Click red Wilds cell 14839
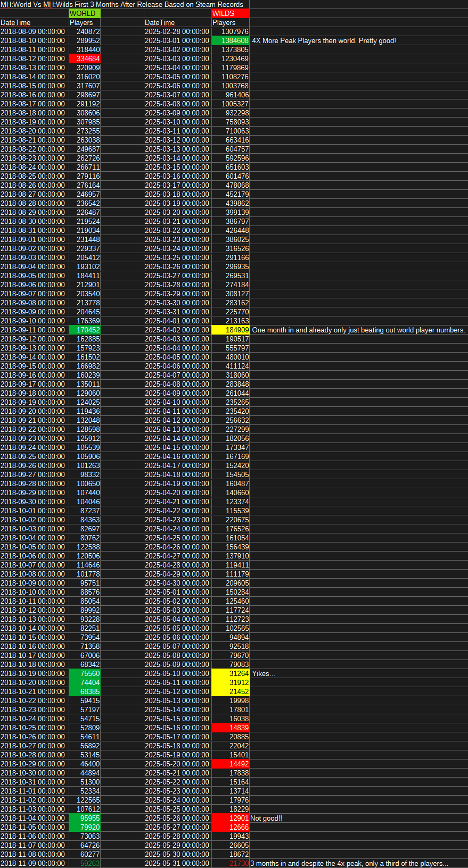The height and width of the screenshot is (868, 468). [x=231, y=728]
